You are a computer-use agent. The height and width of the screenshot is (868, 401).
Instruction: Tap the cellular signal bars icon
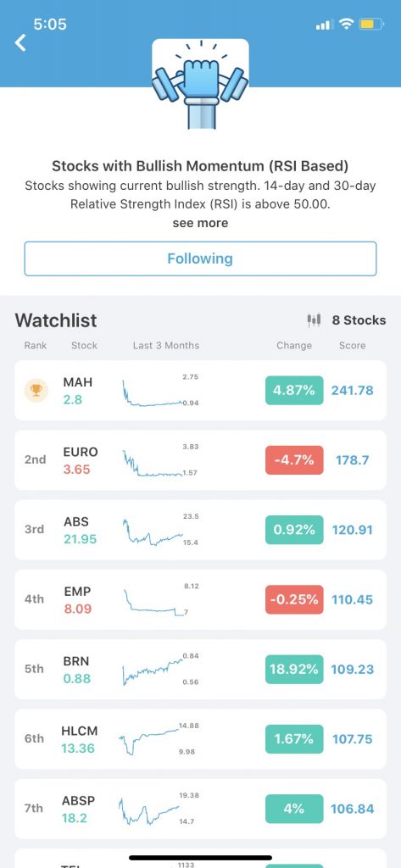[324, 25]
